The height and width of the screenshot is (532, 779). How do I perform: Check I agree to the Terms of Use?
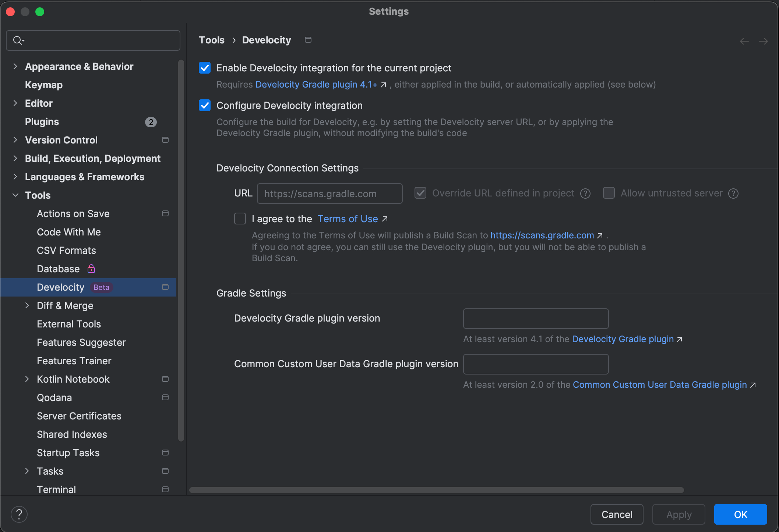[x=240, y=219]
